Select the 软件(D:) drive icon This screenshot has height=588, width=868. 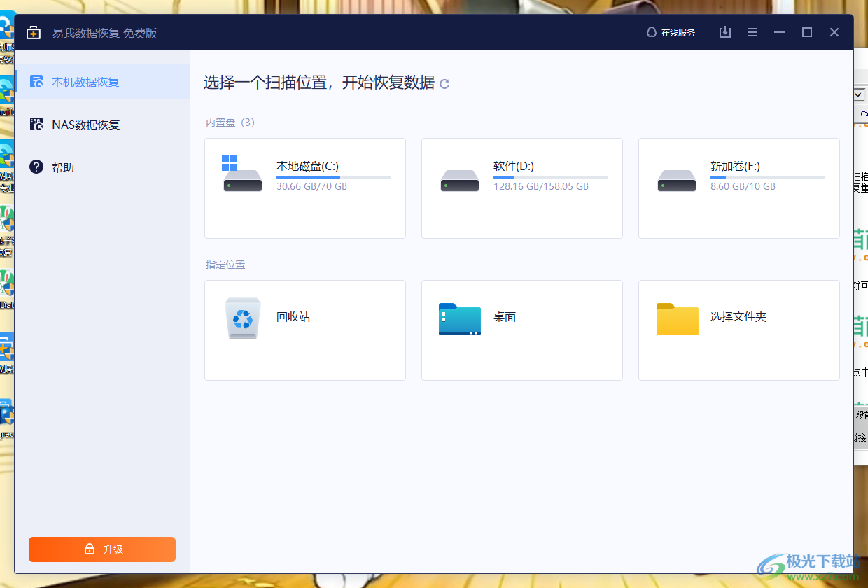point(460,181)
